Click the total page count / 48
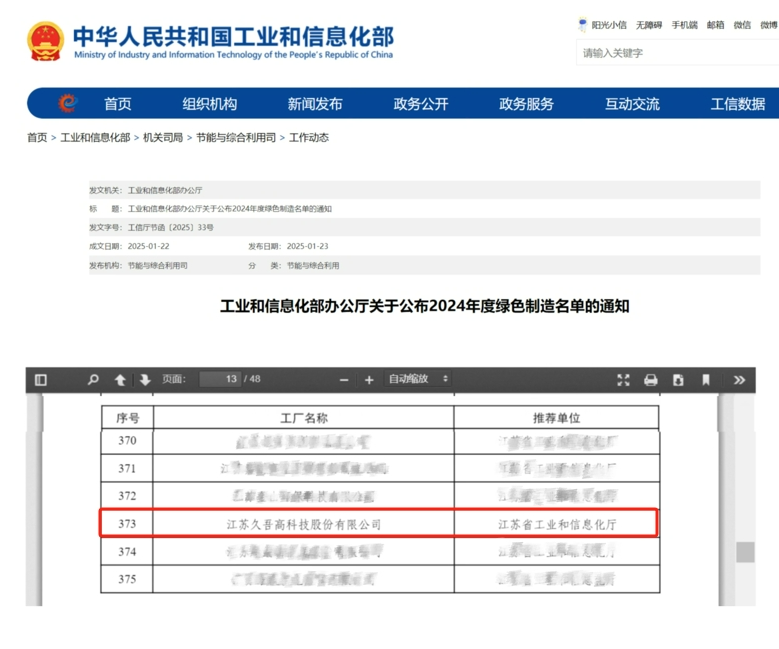The width and height of the screenshot is (779, 649). click(252, 379)
